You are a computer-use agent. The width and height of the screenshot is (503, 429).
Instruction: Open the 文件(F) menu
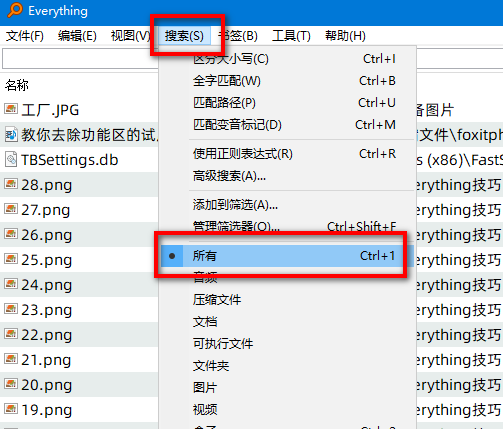point(25,36)
